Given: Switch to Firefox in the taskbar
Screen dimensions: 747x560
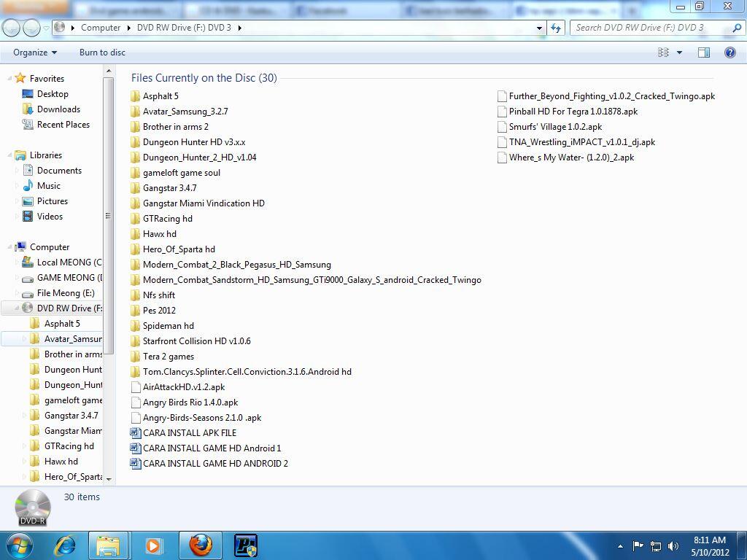Looking at the screenshot, I should (201, 545).
